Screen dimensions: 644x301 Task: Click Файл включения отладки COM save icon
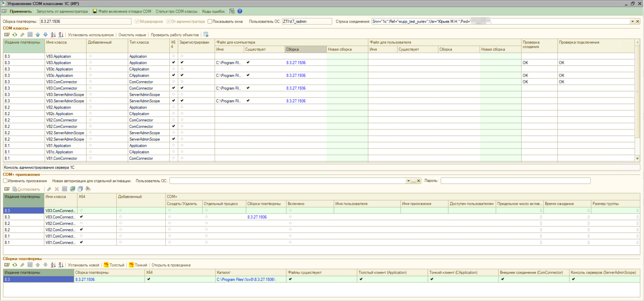click(94, 12)
